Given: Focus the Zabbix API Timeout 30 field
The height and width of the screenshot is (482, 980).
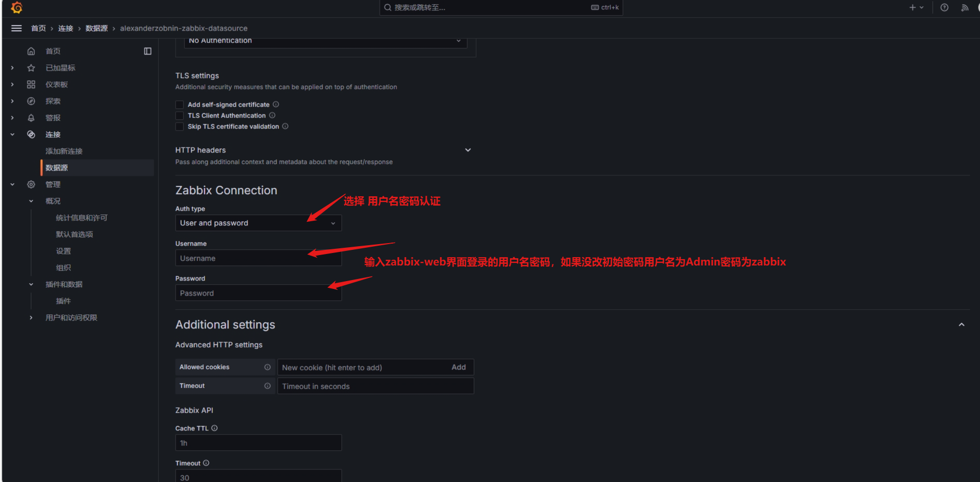Looking at the screenshot, I should pos(258,476).
